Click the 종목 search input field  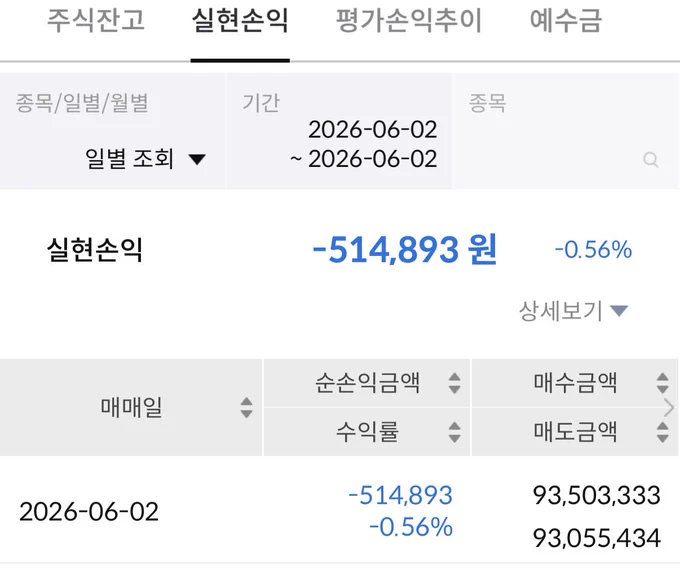click(566, 131)
